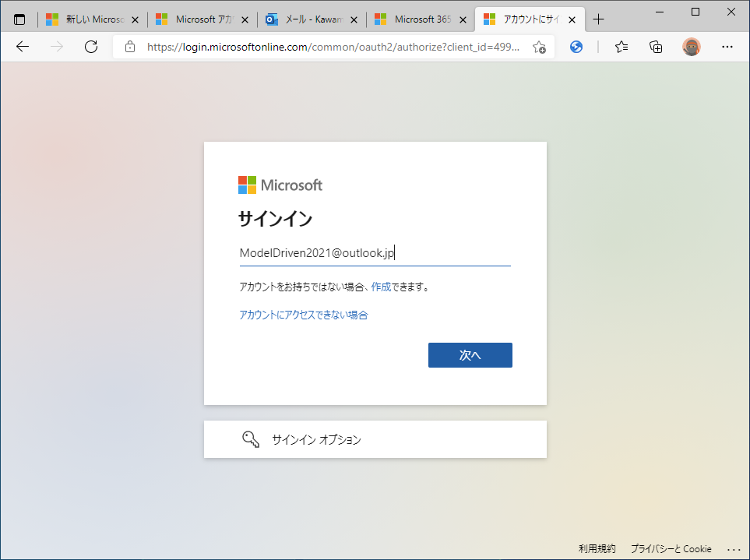Viewport: 750px width, 560px height.
Task: Open プライバシーと Cookie footer link
Action: (x=671, y=548)
